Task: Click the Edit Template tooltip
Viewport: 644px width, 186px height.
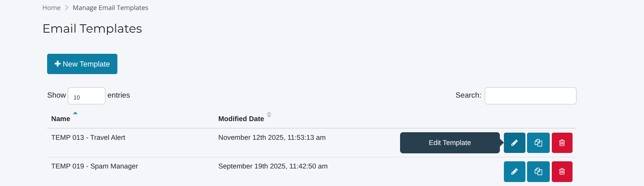Action: [x=450, y=143]
